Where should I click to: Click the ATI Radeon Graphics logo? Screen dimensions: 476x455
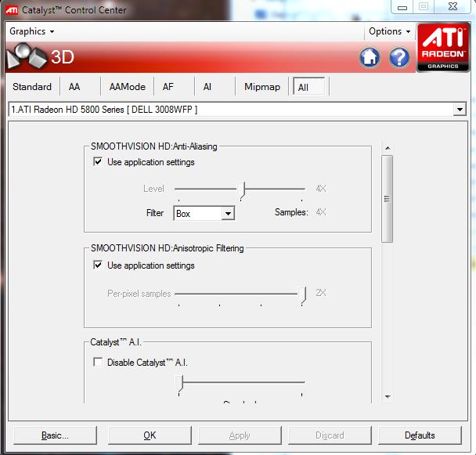coord(443,48)
